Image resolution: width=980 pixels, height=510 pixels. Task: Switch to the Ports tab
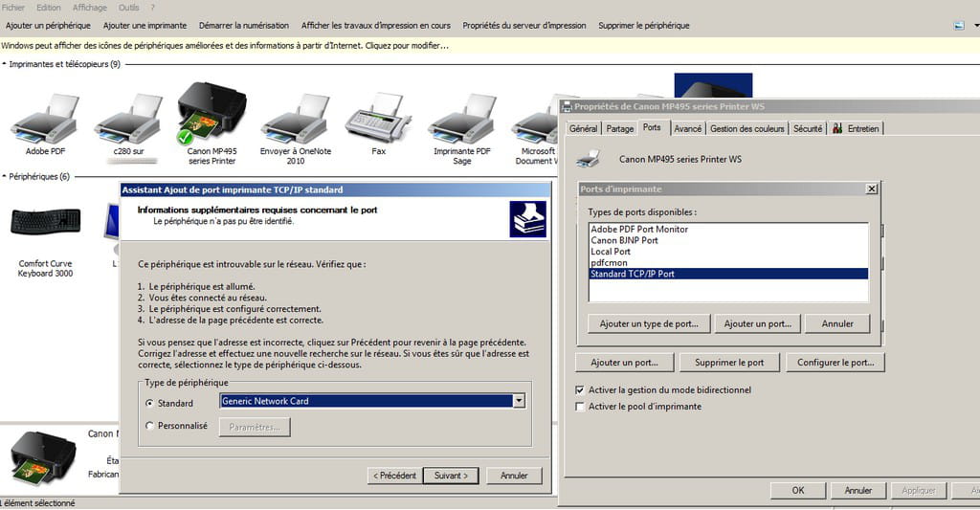652,127
